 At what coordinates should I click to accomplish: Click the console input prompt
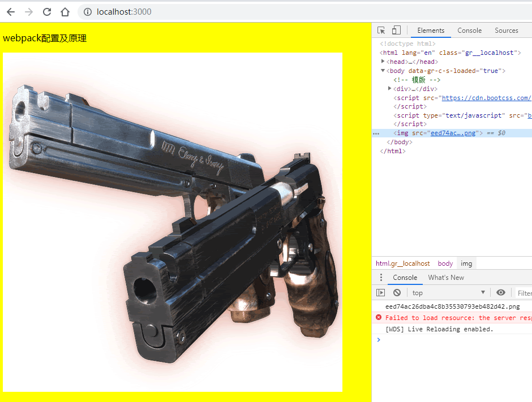[452, 340]
